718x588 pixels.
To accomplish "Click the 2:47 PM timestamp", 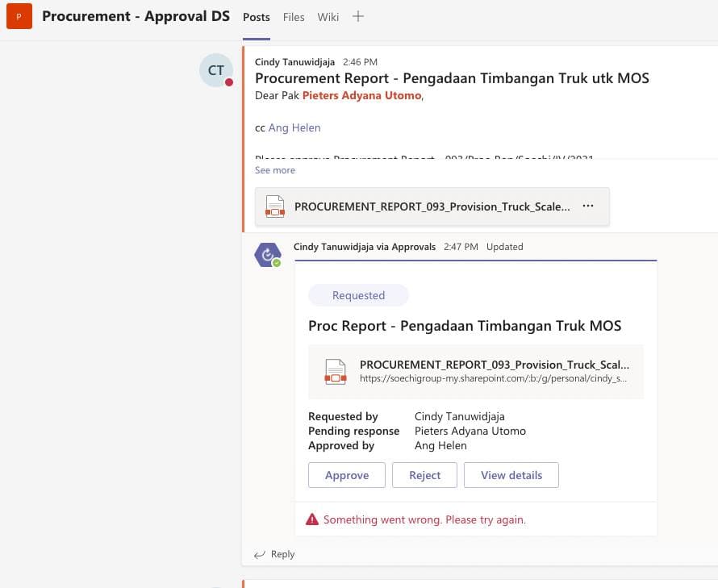I will [461, 247].
